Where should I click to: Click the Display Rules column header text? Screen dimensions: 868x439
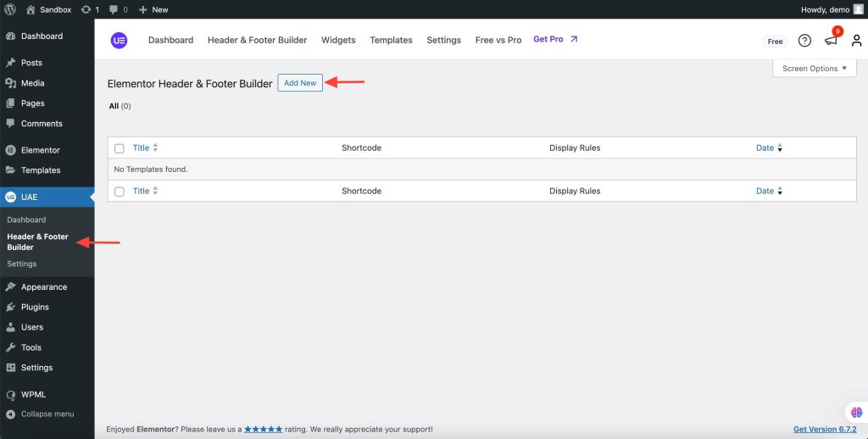pos(575,147)
